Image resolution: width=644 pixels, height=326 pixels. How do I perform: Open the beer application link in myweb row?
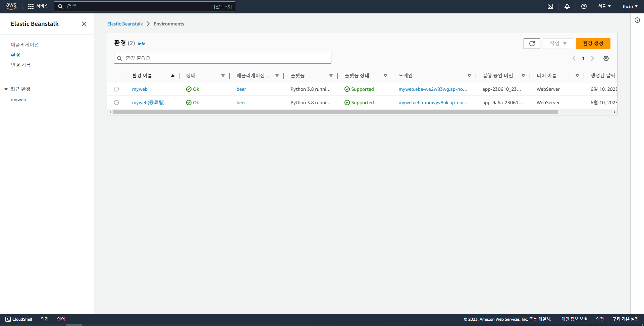click(x=241, y=89)
